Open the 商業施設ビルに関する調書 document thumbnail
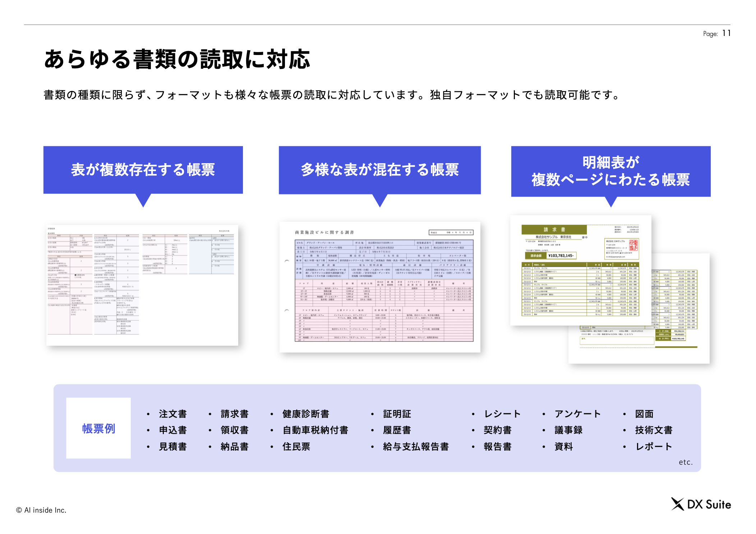Screen dimensions: 756x534 click(x=380, y=287)
